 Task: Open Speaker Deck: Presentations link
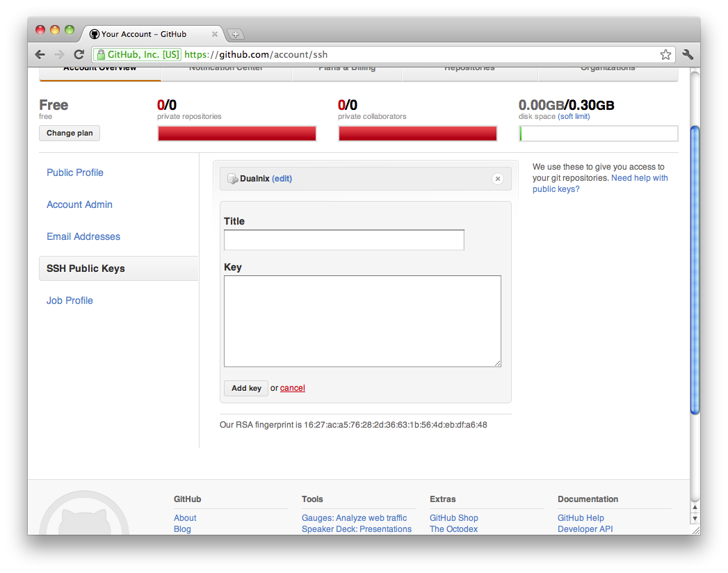pos(357,529)
